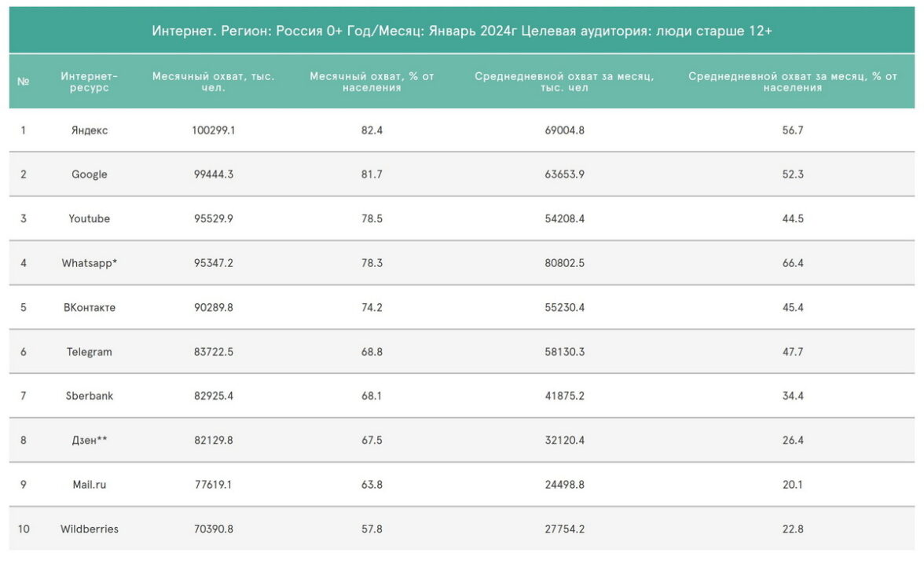Click the № column header
The width and height of the screenshot is (924, 564).
(x=23, y=82)
